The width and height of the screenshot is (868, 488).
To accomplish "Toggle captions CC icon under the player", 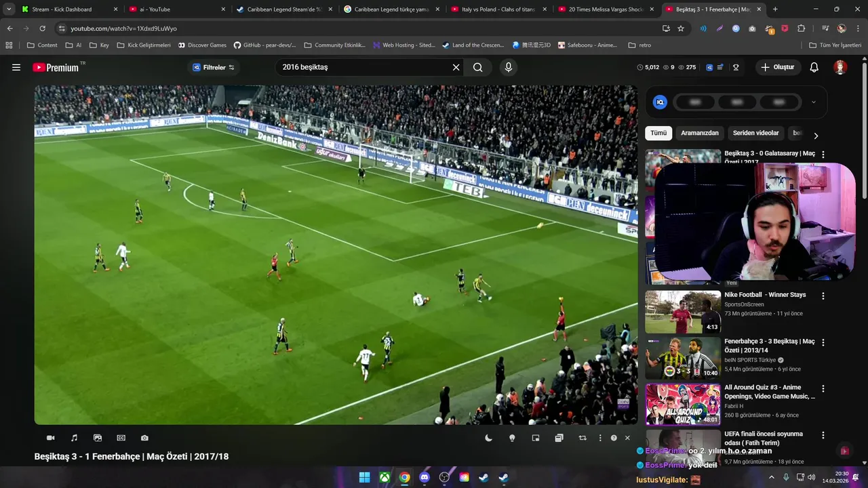I will pos(121,438).
